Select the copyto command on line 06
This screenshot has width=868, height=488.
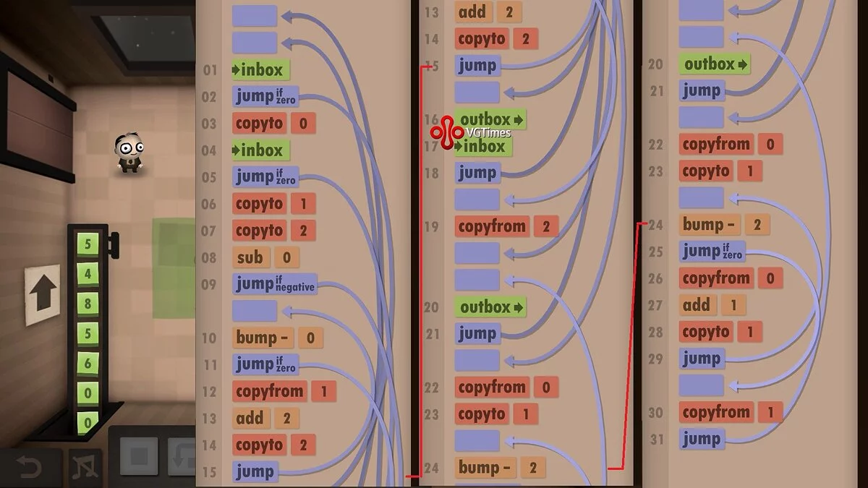[259, 204]
